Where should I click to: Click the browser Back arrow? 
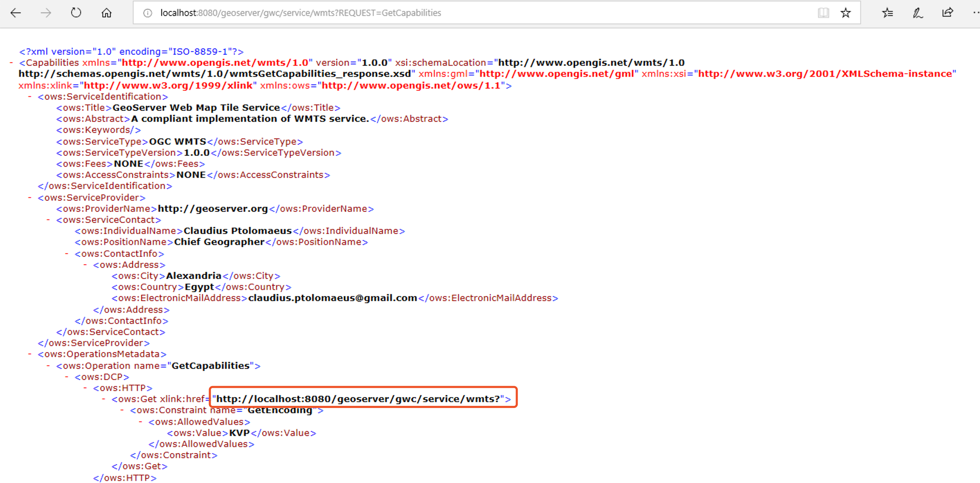click(x=16, y=13)
